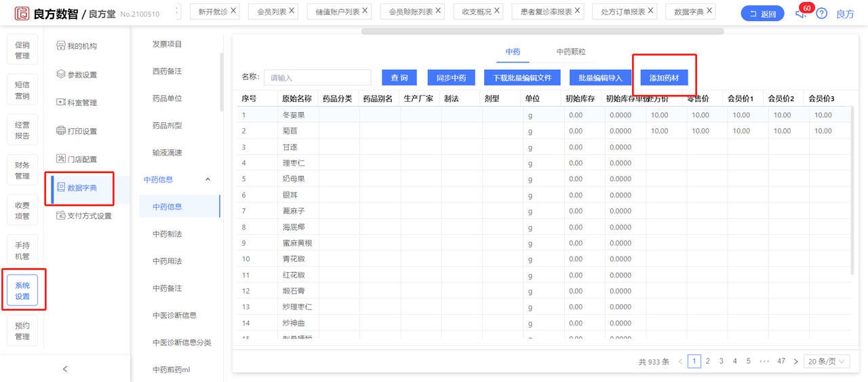Viewport: 868px width, 382px height.
Task: Close the 数据字典 tab
Action: 709,11
